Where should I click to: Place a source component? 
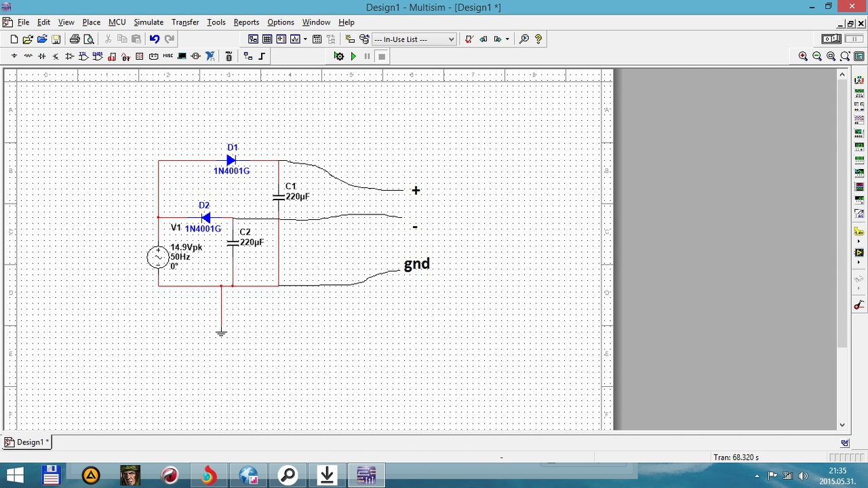tap(14, 56)
